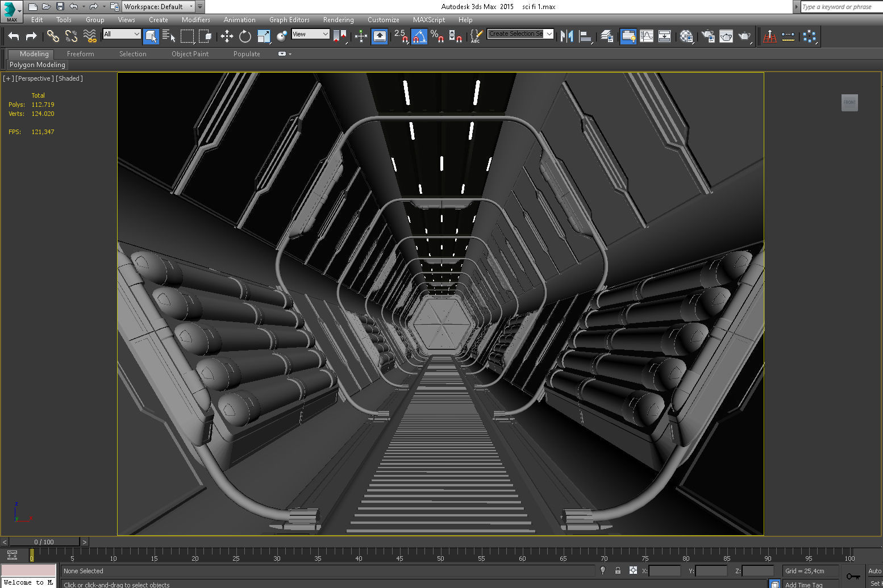Click the Use Pivot Point Center icon
Viewport: 883px width, 588px height.
click(x=340, y=36)
